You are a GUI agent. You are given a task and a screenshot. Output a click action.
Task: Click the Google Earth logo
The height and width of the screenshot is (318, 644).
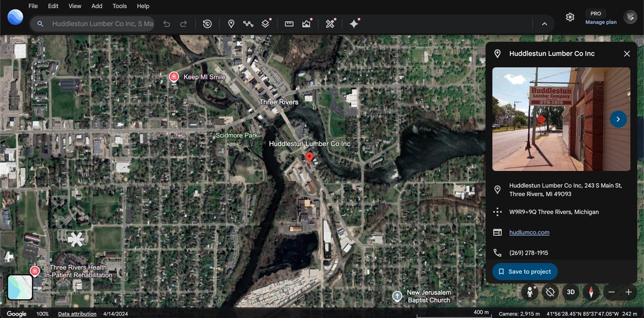click(15, 17)
